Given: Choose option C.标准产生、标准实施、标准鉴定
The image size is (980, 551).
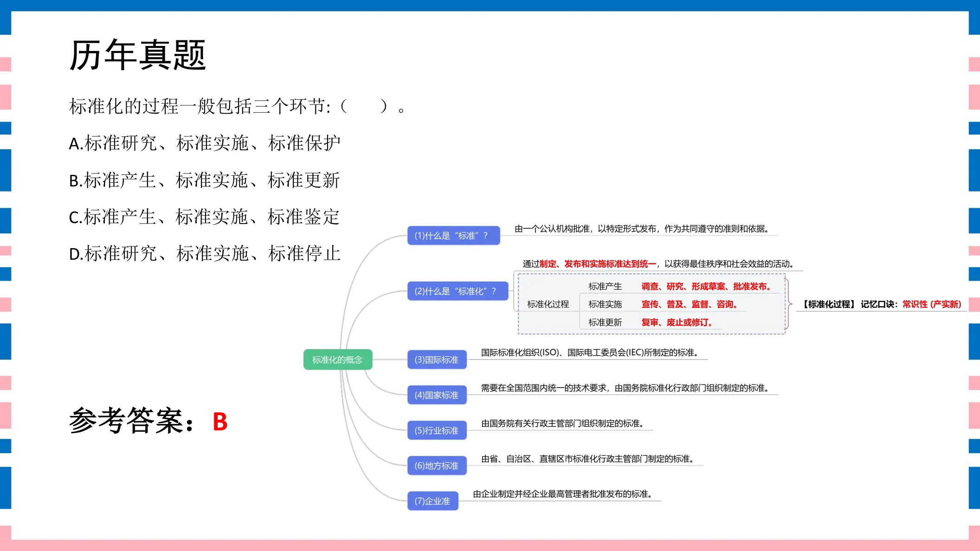Looking at the screenshot, I should pos(204,217).
